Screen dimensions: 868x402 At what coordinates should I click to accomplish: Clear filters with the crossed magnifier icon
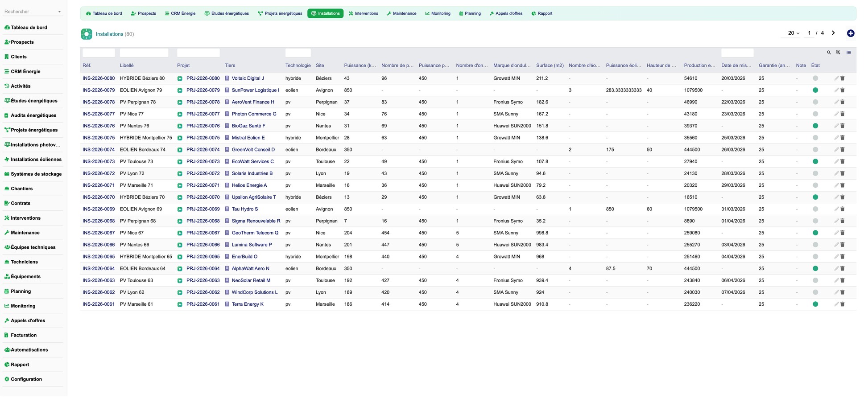pos(838,53)
